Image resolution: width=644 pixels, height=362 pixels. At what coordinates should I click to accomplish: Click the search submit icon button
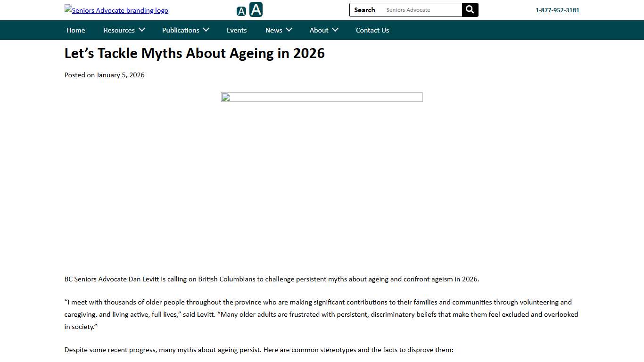pyautogui.click(x=470, y=9)
